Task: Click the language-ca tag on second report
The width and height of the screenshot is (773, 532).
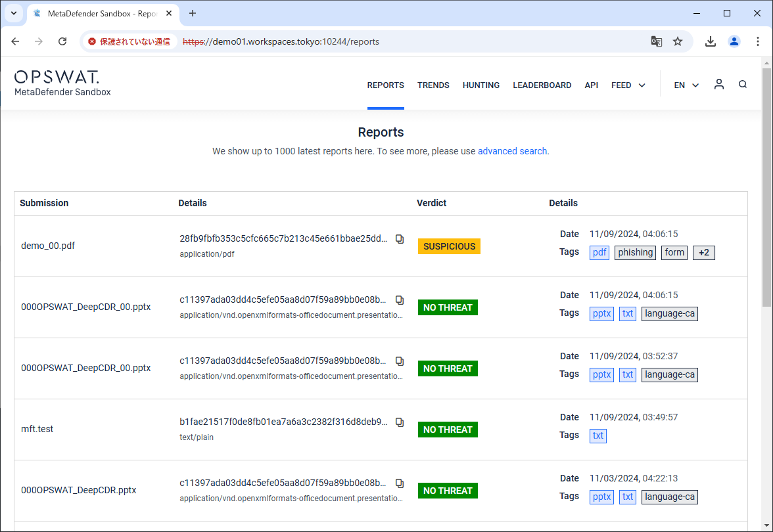Action: click(669, 313)
